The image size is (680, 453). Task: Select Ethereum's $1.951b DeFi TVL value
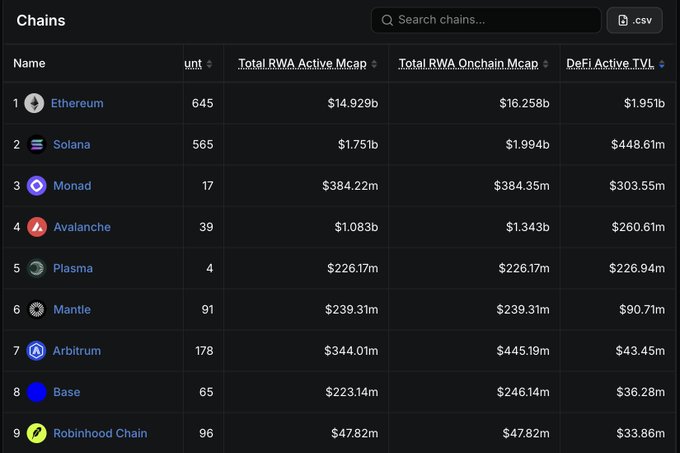click(644, 103)
